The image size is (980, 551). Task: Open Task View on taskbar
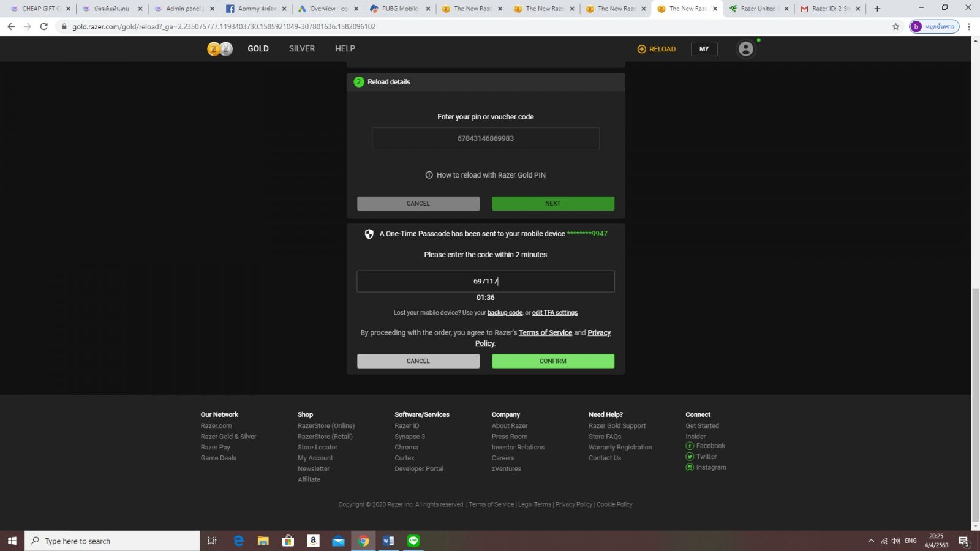[213, 541]
